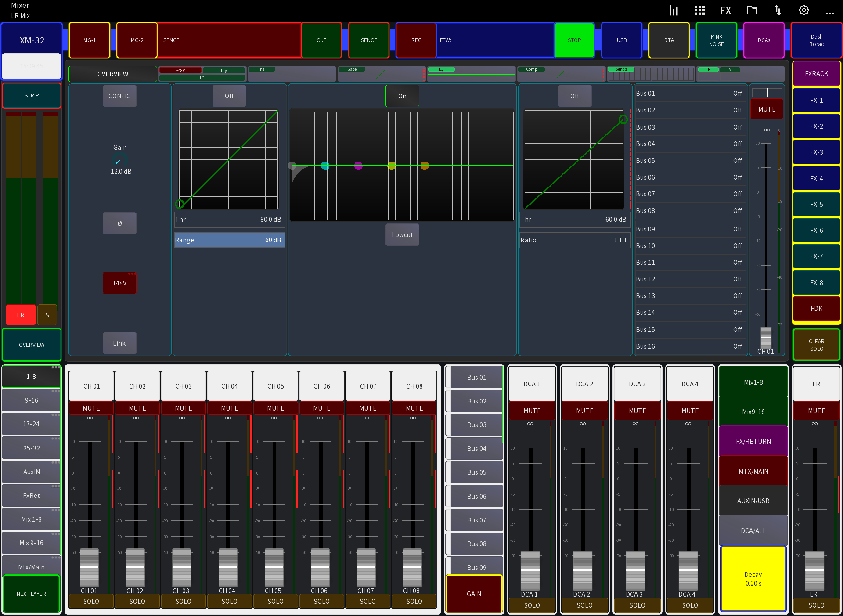Click the Gain knob icon on the strip
This screenshot has height=616, width=843.
point(119,161)
